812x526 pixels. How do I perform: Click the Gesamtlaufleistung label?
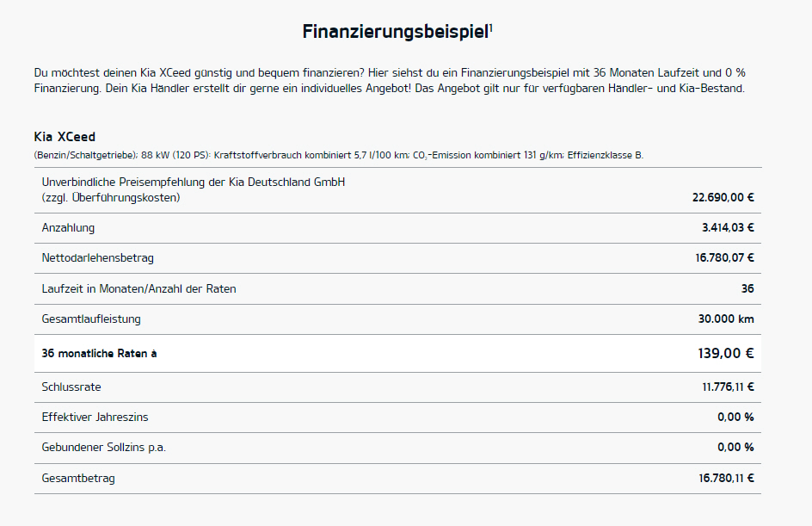click(x=91, y=319)
